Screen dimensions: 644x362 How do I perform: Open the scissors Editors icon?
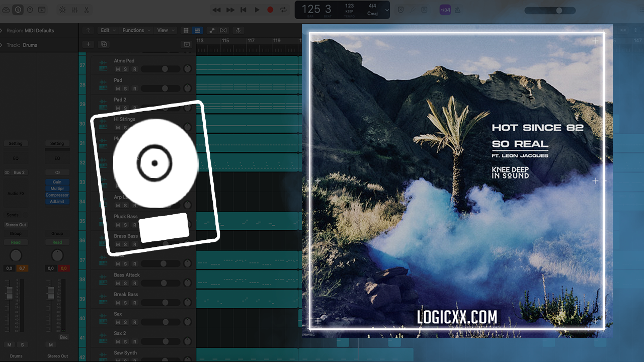(87, 10)
